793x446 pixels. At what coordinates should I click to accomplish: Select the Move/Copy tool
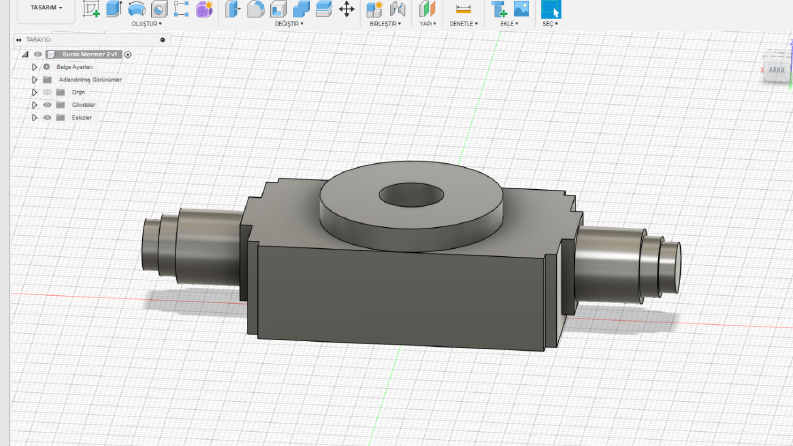click(x=346, y=9)
